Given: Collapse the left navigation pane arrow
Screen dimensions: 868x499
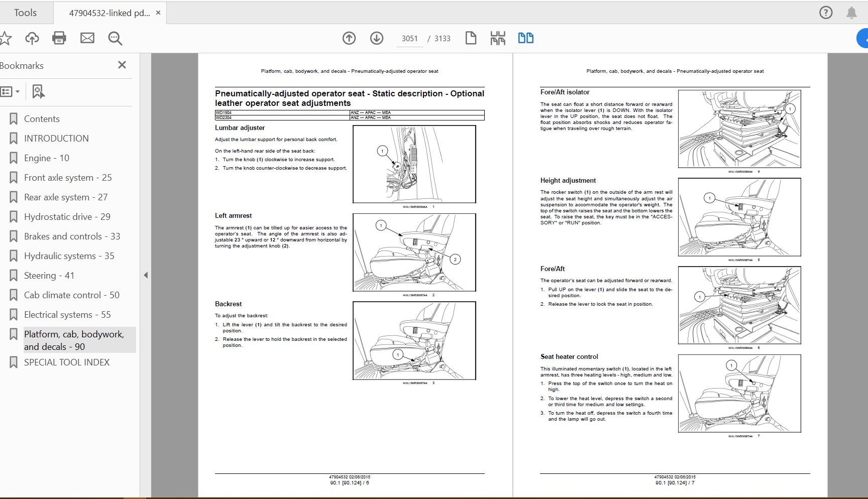Looking at the screenshot, I should 146,275.
